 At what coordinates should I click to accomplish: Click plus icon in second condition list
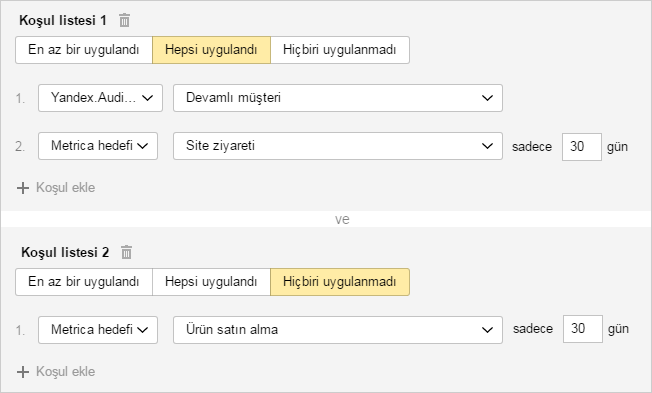[23, 372]
